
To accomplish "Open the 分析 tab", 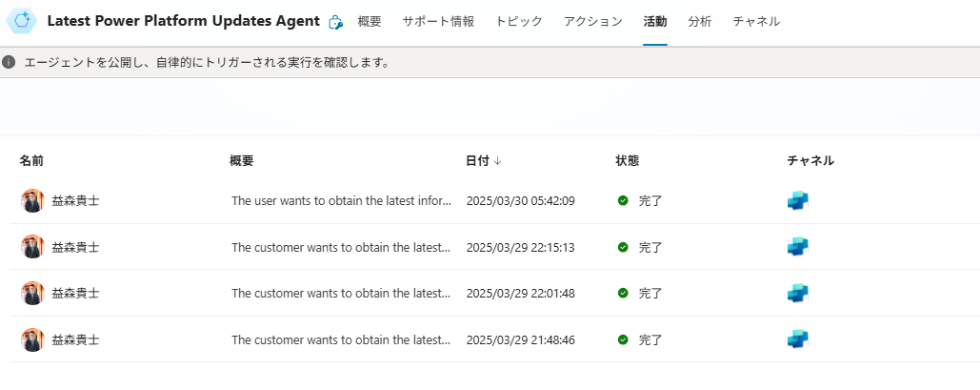I will (x=699, y=21).
